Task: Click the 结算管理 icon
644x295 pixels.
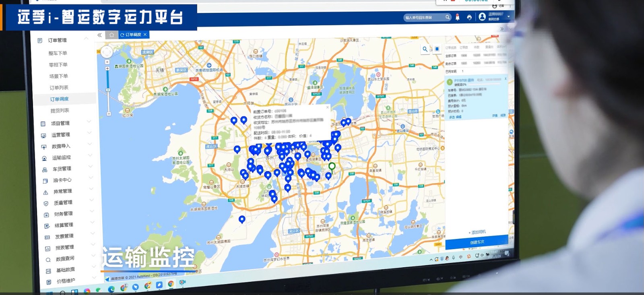Action: [x=47, y=226]
